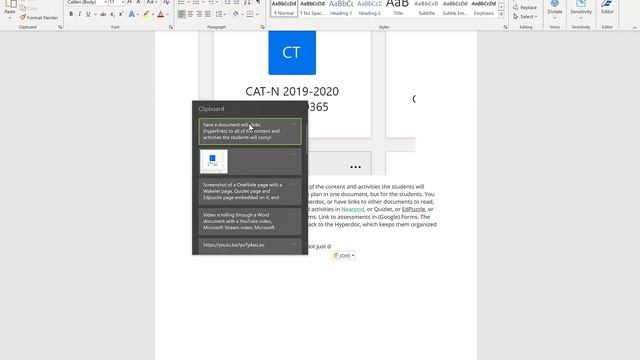The image size is (640, 360).
Task: Open the Select dropdown in Editing
Action: (525, 17)
